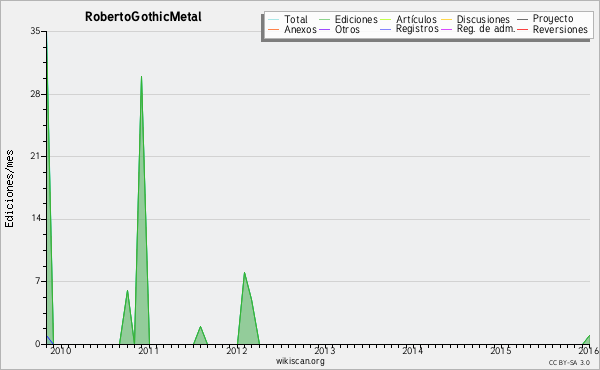The width and height of the screenshot is (600, 370).
Task: Click the 35 value on the Y axis
Action: (x=35, y=31)
